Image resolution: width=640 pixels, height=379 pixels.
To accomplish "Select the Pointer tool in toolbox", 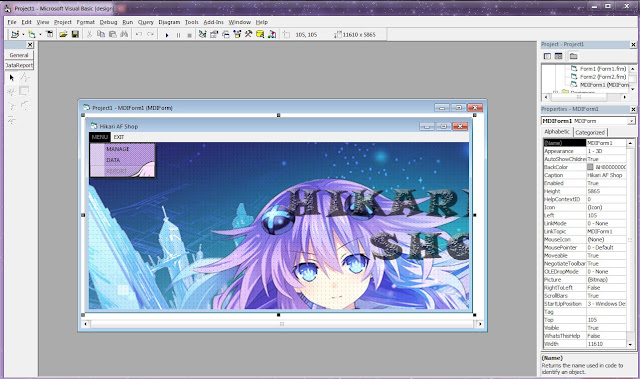I will coord(11,77).
